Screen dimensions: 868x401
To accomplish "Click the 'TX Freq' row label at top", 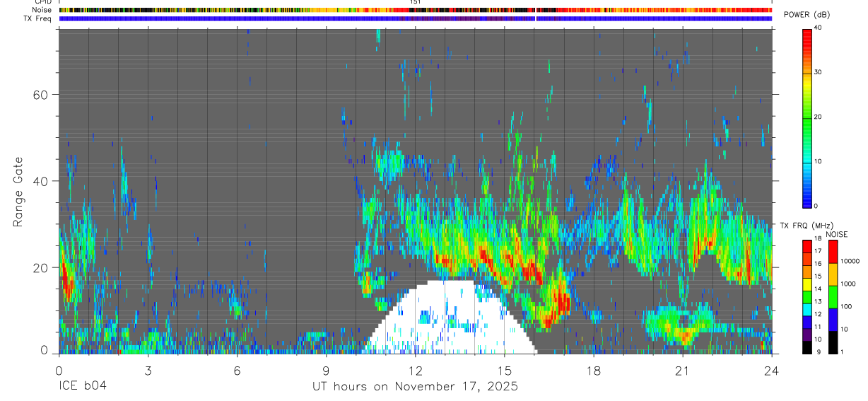I will [38, 18].
